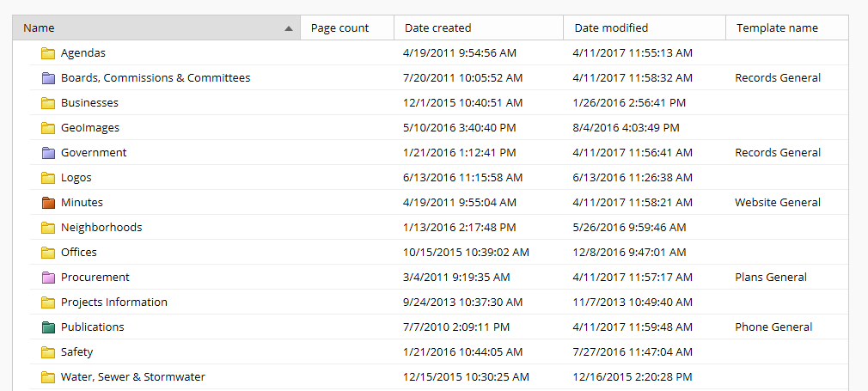Sort by Date created column header

[479, 27]
